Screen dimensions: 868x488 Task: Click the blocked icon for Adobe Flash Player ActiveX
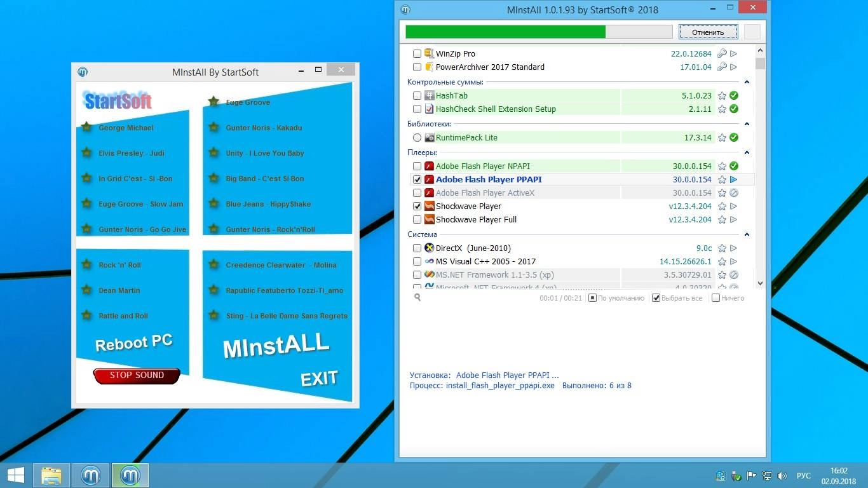pos(734,193)
